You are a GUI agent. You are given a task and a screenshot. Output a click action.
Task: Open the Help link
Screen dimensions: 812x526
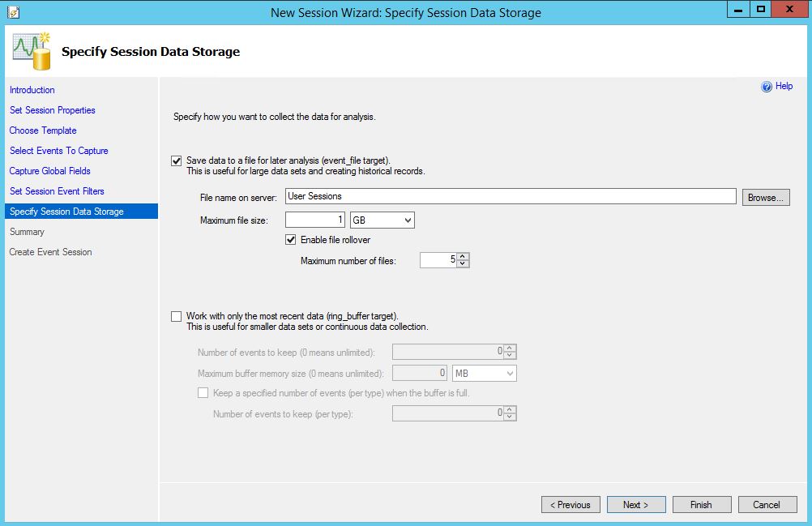[x=784, y=86]
